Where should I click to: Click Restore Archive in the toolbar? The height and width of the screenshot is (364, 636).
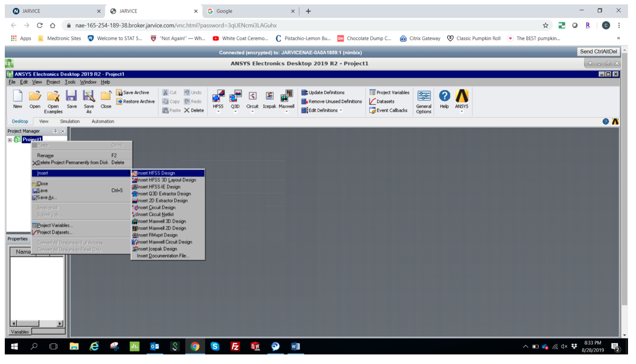click(x=135, y=102)
